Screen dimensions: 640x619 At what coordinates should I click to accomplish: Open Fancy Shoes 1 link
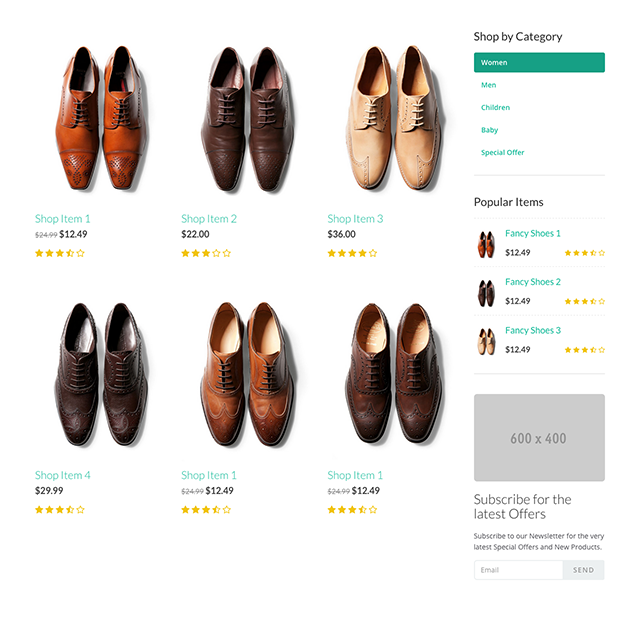533,233
